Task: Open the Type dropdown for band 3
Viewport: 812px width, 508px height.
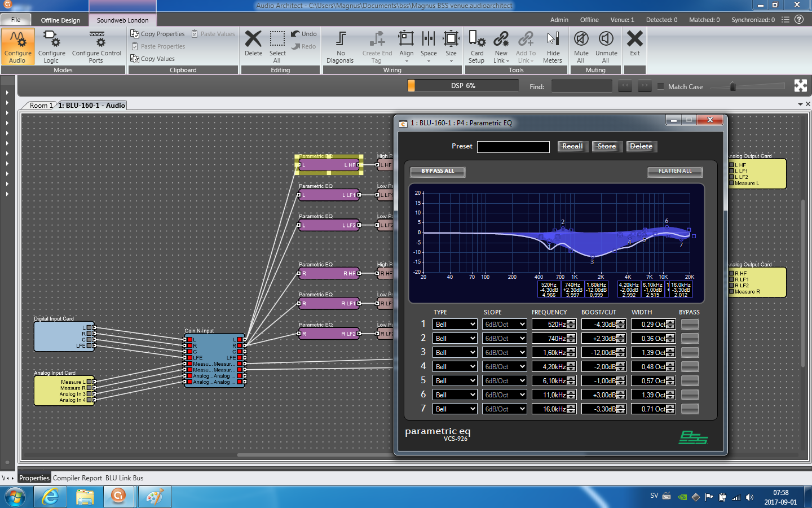Action: pyautogui.click(x=454, y=352)
